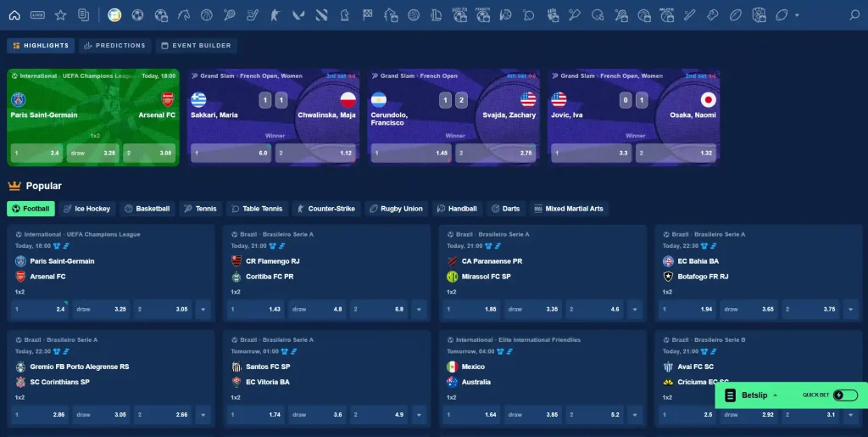The width and height of the screenshot is (868, 437).
Task: Toggle the Quick Bet switch
Action: 845,395
